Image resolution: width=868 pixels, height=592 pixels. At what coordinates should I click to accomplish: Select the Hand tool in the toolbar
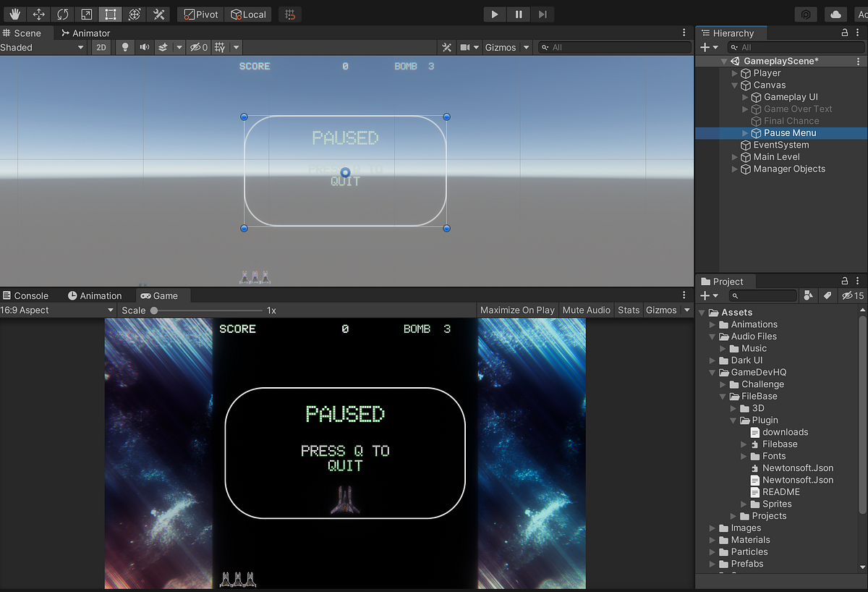point(14,14)
